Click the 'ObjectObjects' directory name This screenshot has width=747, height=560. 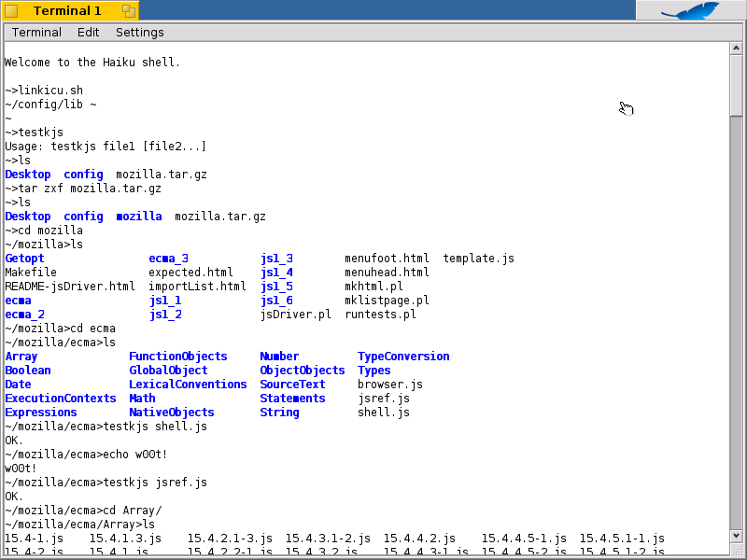[302, 371]
